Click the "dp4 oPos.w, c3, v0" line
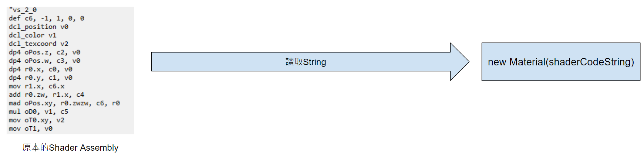The image size is (644, 154). click(x=44, y=61)
